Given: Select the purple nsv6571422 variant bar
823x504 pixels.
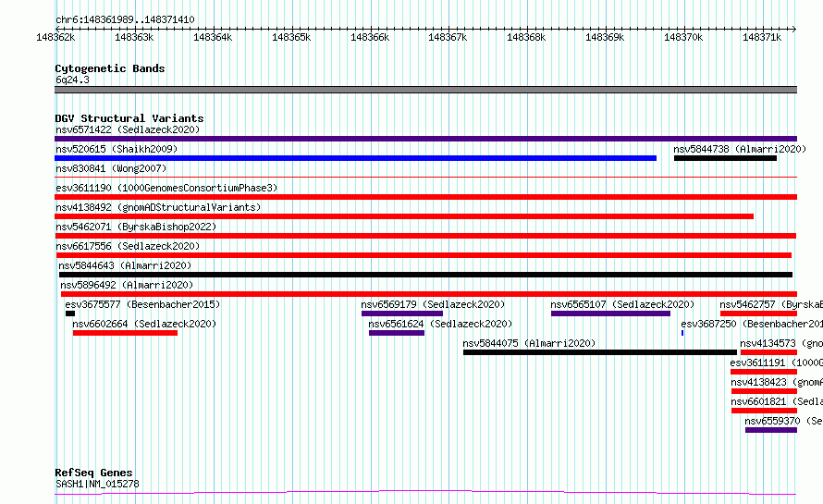Looking at the screenshot, I should click(x=425, y=139).
